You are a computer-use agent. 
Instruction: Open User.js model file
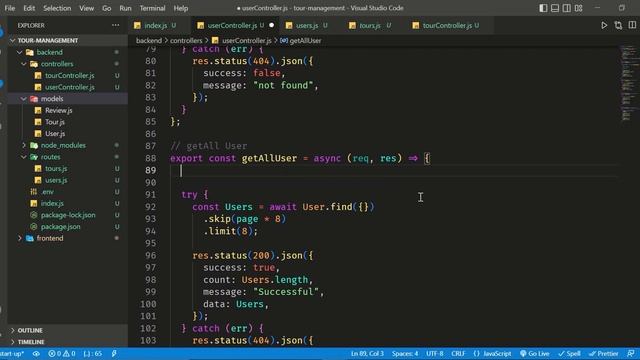click(x=55, y=133)
